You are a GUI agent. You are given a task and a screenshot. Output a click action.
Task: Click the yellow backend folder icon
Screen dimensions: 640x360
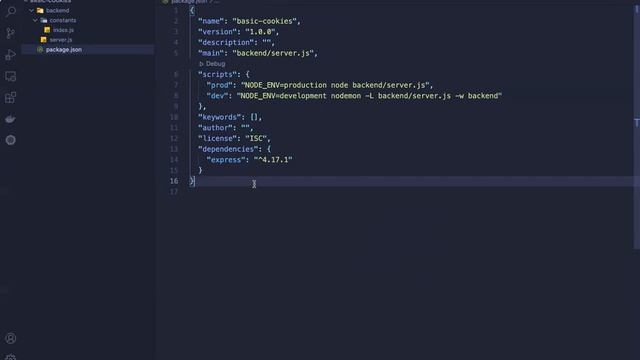pyautogui.click(x=40, y=11)
